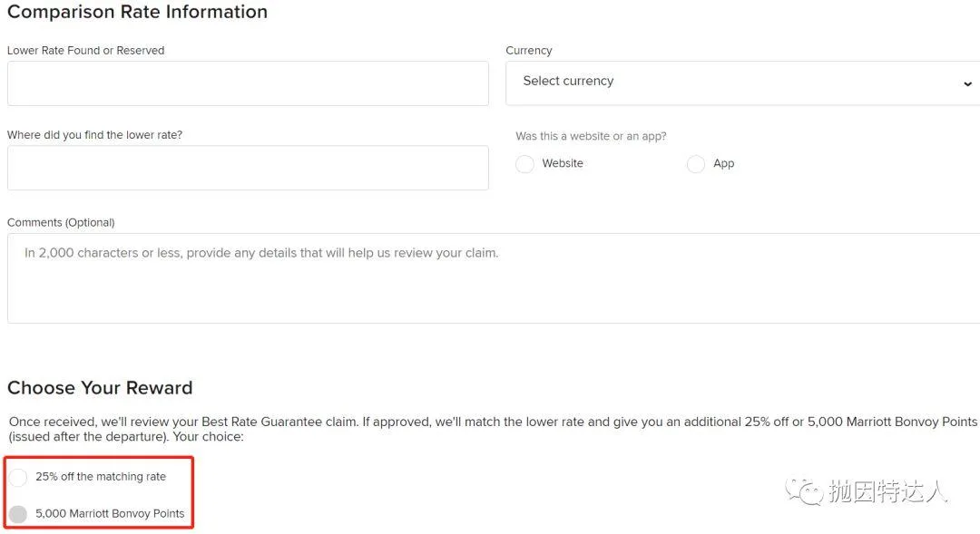Choose the 25% off matching rate radio
The width and height of the screenshot is (980, 534).
pyautogui.click(x=18, y=477)
